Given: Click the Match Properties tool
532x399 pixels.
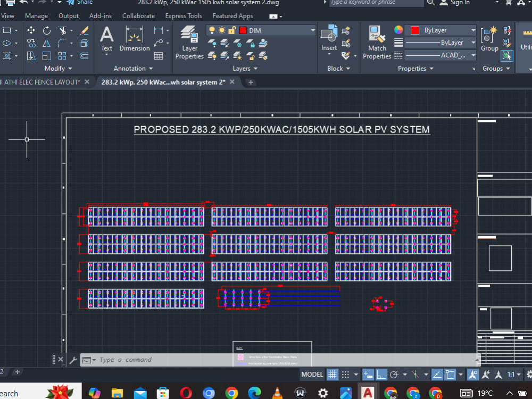Looking at the screenshot, I should point(377,43).
